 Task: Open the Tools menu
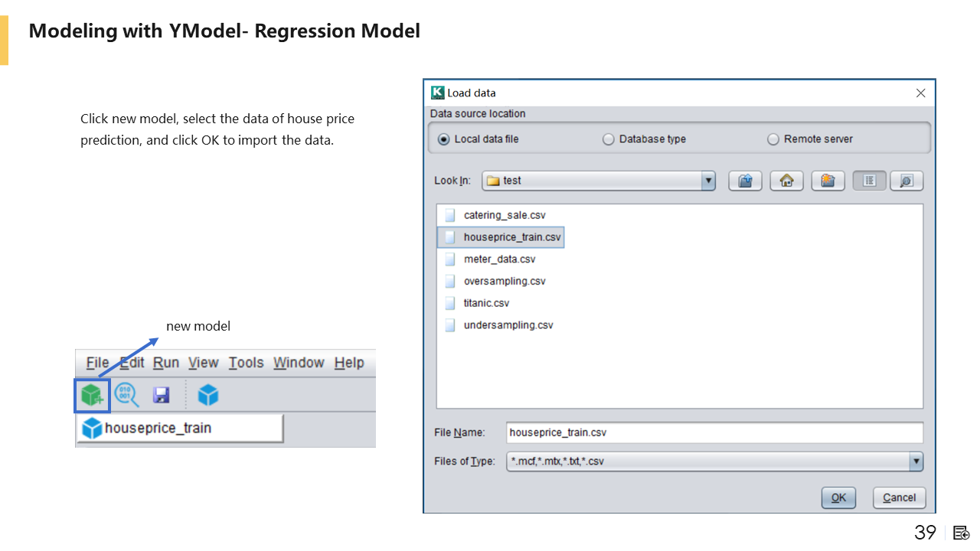(246, 363)
